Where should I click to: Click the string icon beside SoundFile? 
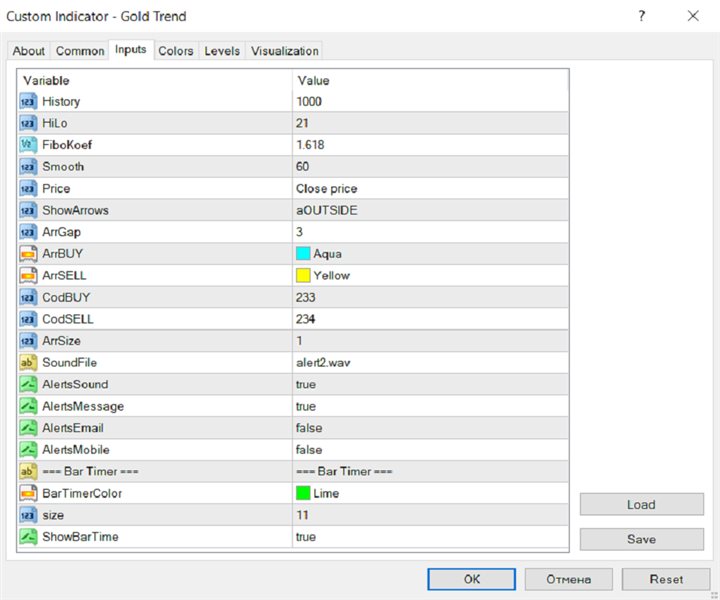28,363
